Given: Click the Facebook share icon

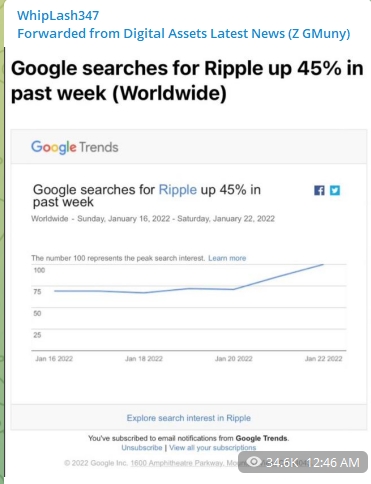Looking at the screenshot, I should tap(319, 190).
